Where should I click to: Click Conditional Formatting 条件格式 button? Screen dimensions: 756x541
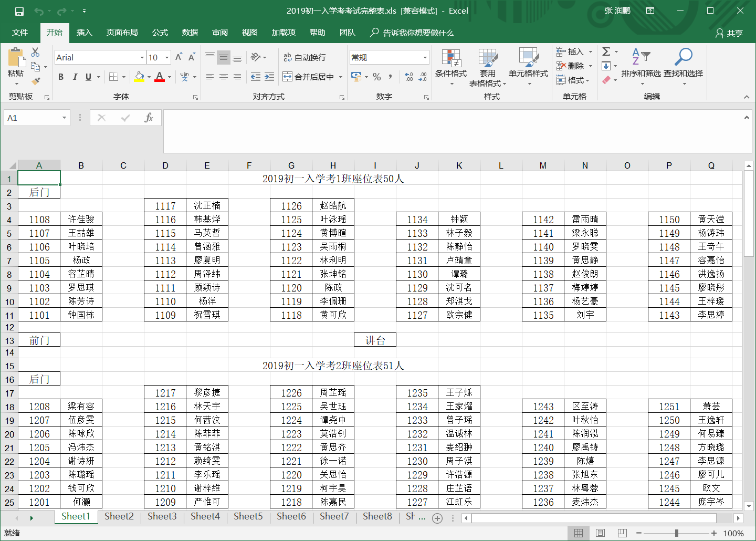click(x=450, y=67)
